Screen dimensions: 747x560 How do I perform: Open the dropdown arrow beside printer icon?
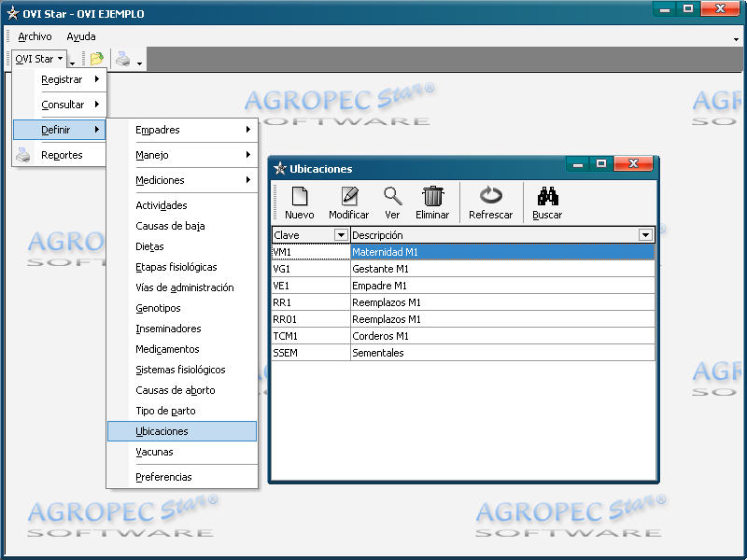coord(139,63)
